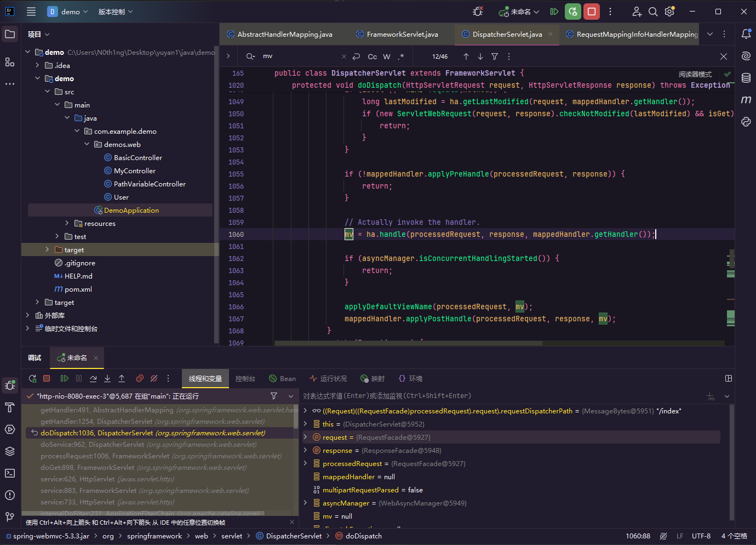This screenshot has width=756, height=545.
Task: Click the Code With Me user icon
Action: pos(637,12)
